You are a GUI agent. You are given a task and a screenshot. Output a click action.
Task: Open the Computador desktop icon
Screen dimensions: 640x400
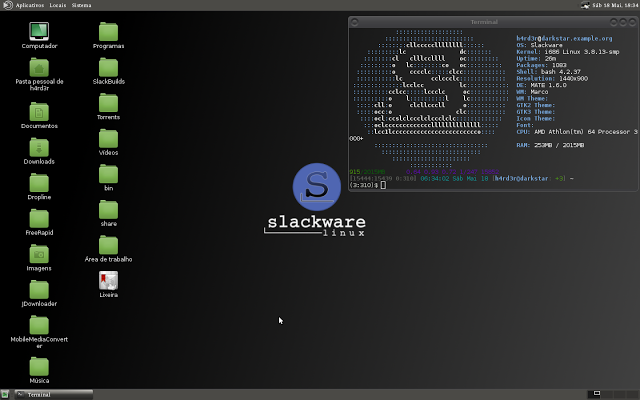(x=39, y=31)
